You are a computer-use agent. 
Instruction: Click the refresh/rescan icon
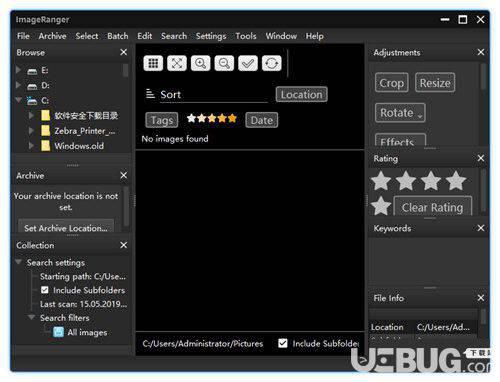pos(271,63)
